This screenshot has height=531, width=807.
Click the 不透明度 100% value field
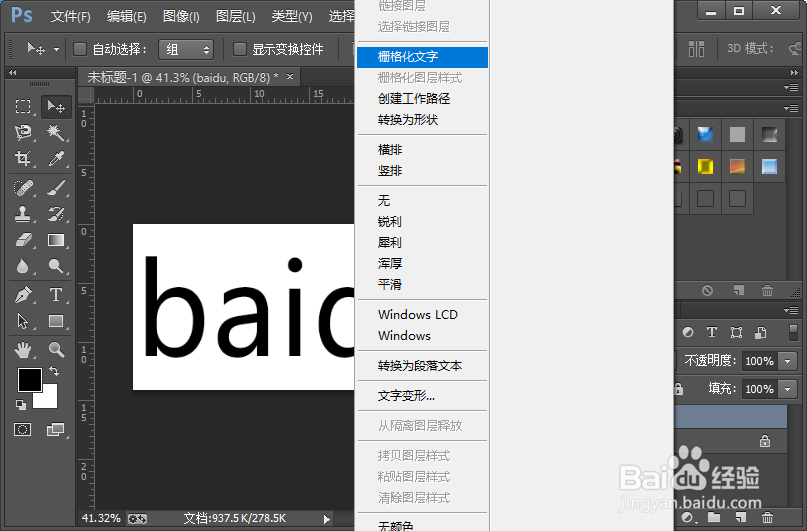pyautogui.click(x=759, y=361)
